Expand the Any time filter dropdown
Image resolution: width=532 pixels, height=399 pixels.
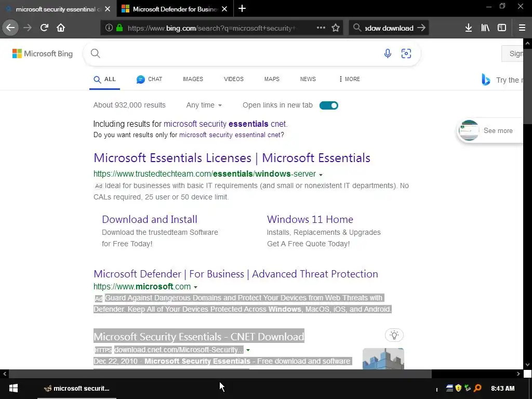[x=204, y=105]
